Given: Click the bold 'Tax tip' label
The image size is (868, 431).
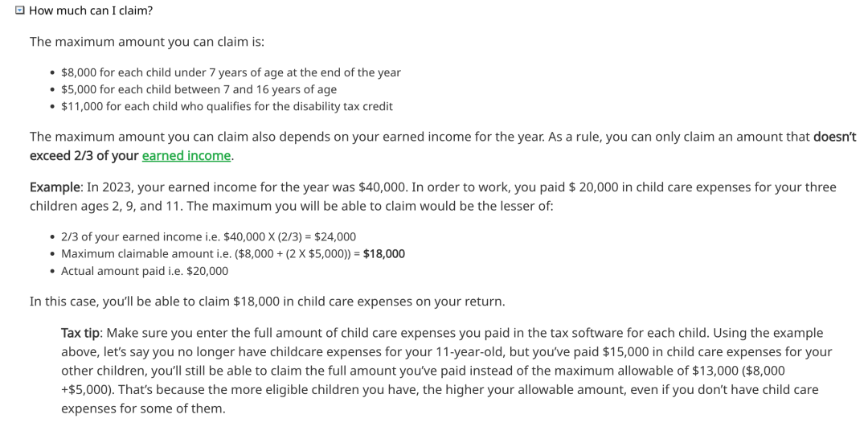Looking at the screenshot, I should pos(80,333).
